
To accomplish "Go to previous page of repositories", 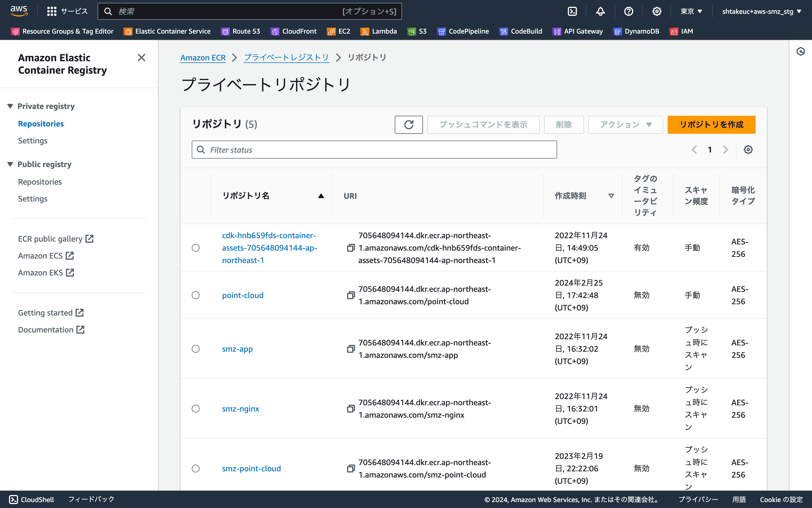I will click(x=694, y=150).
